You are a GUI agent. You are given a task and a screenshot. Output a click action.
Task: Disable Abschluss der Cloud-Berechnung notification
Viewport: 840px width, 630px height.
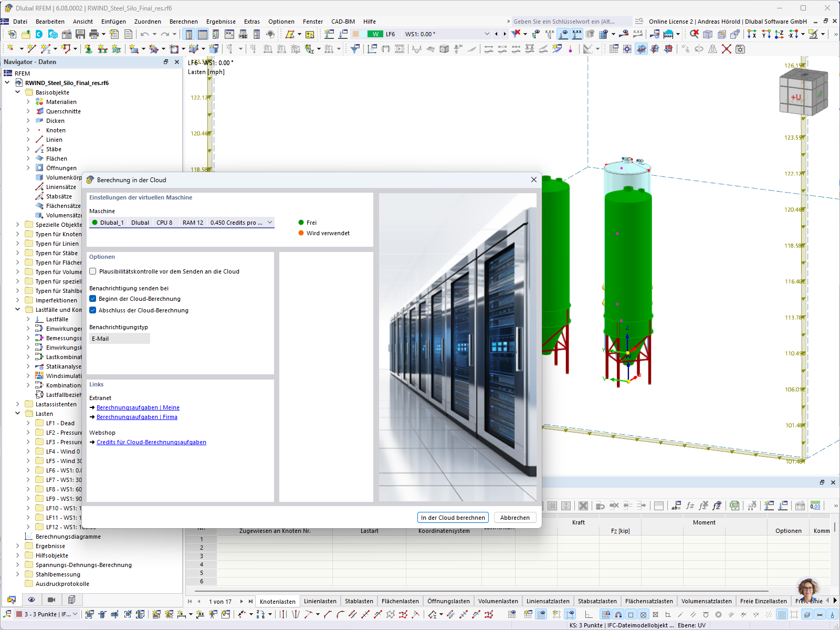click(x=92, y=310)
